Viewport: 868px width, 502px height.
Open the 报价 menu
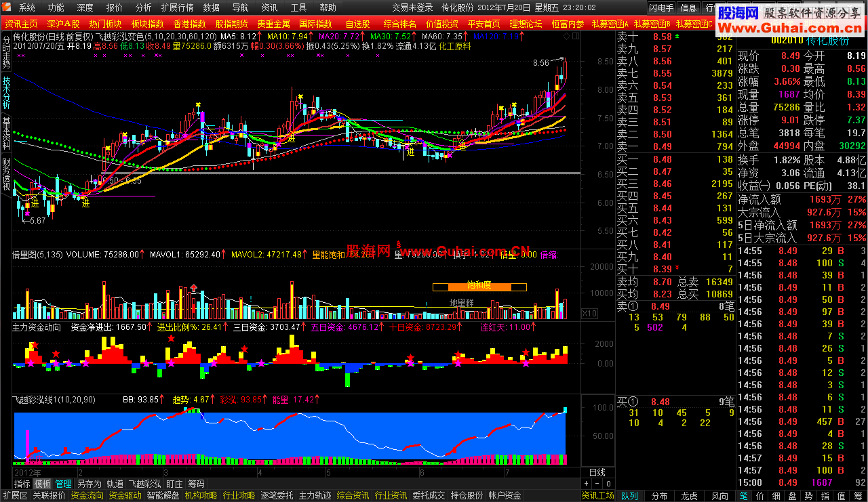(115, 8)
